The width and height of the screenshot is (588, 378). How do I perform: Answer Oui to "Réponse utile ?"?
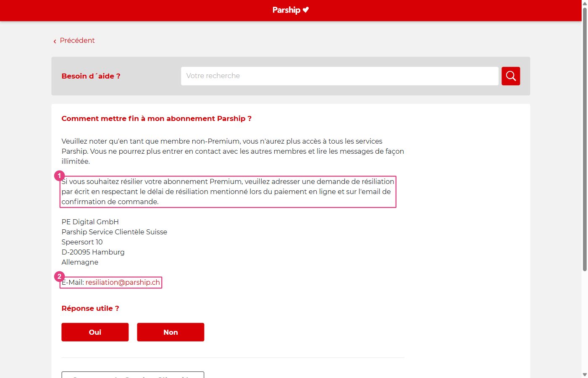click(95, 332)
